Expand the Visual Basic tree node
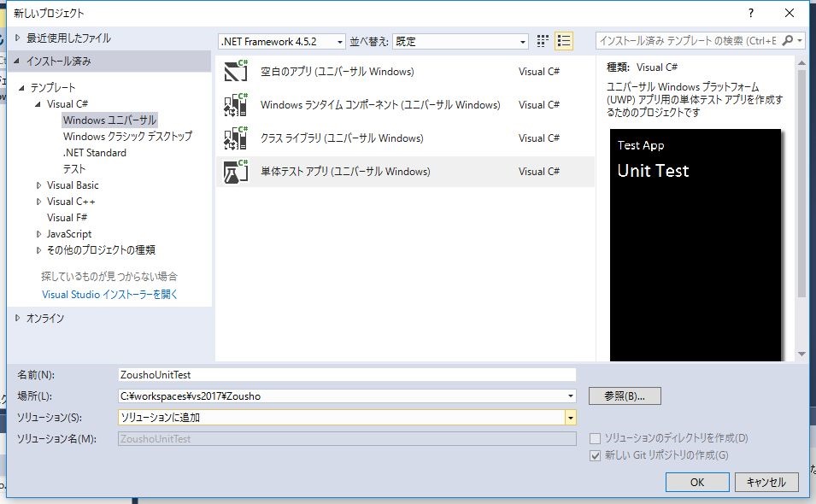 pyautogui.click(x=39, y=185)
